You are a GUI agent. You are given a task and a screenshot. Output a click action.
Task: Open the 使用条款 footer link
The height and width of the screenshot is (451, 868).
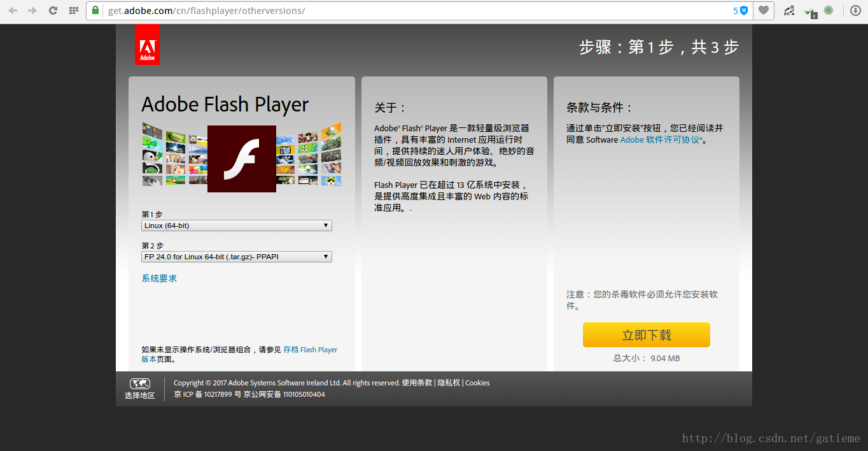(417, 383)
